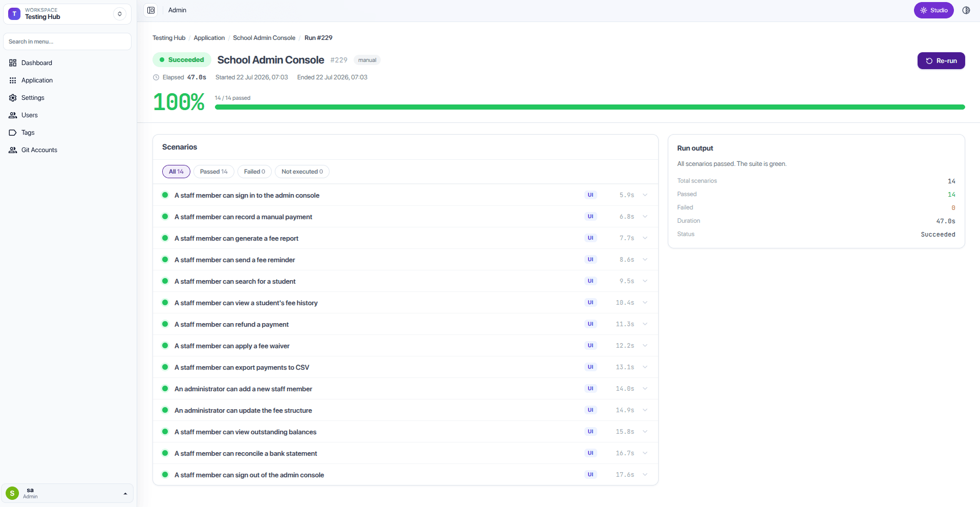Click the Git Accounts people icon
The image size is (980, 507).
pos(13,150)
